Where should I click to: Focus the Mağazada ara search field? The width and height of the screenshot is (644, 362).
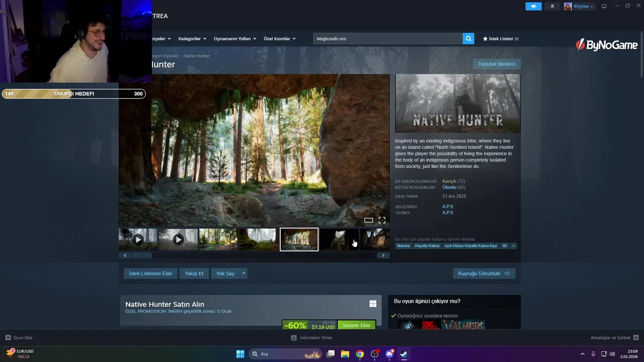[x=388, y=39]
